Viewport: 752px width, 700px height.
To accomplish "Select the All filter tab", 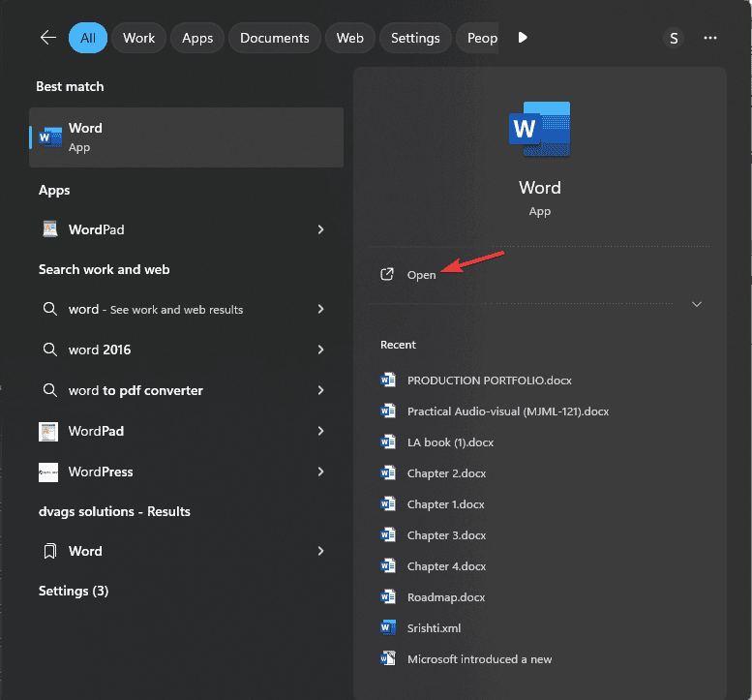I will pyautogui.click(x=88, y=38).
